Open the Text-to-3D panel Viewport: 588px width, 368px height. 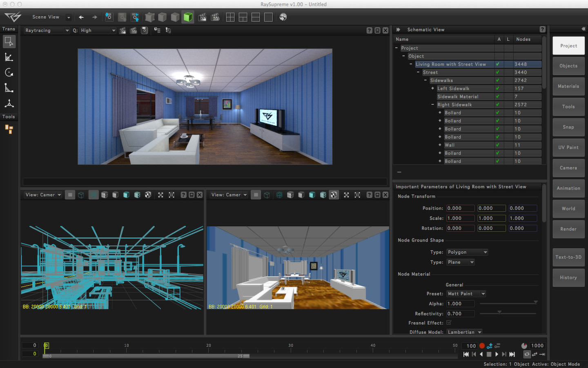tap(568, 257)
